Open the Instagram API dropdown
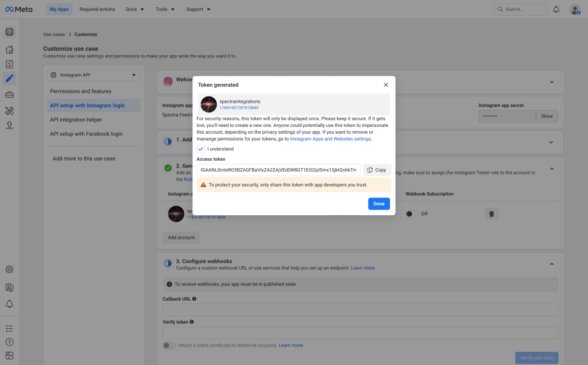The width and height of the screenshot is (588, 365). click(94, 75)
